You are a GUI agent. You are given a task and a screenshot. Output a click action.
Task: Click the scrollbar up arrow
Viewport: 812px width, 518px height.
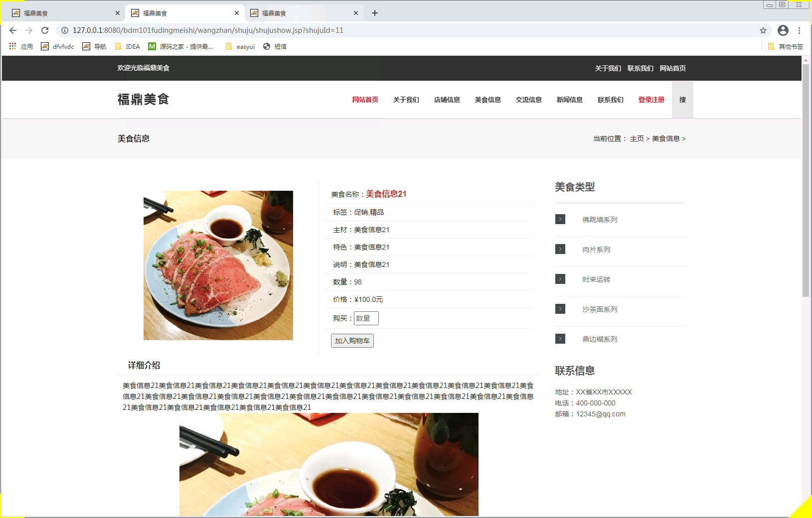(806, 60)
